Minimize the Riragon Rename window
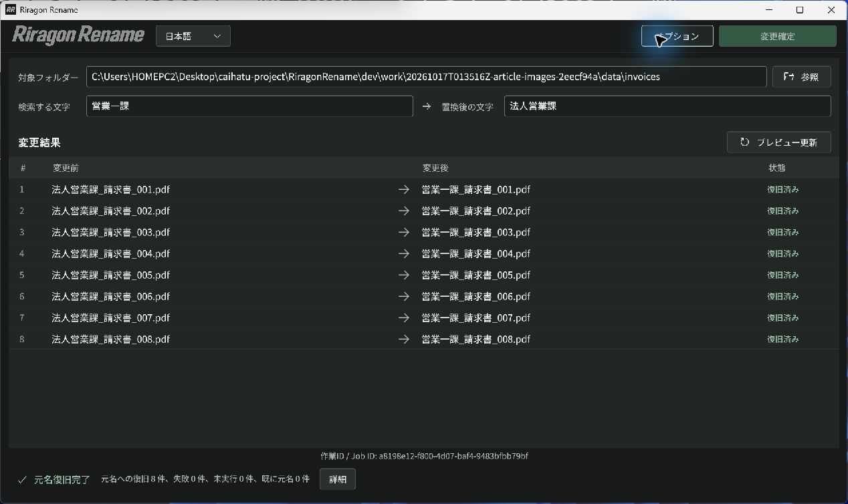 (769, 10)
